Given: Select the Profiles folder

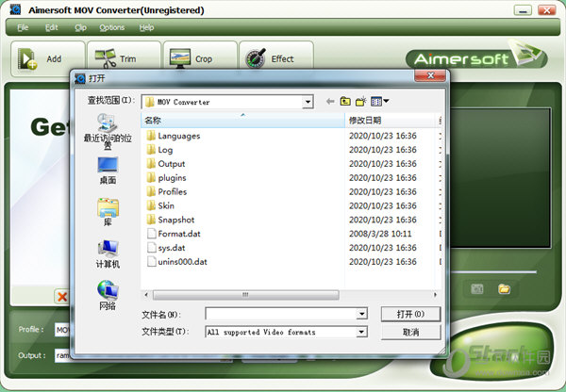Looking at the screenshot, I should pos(167,192).
